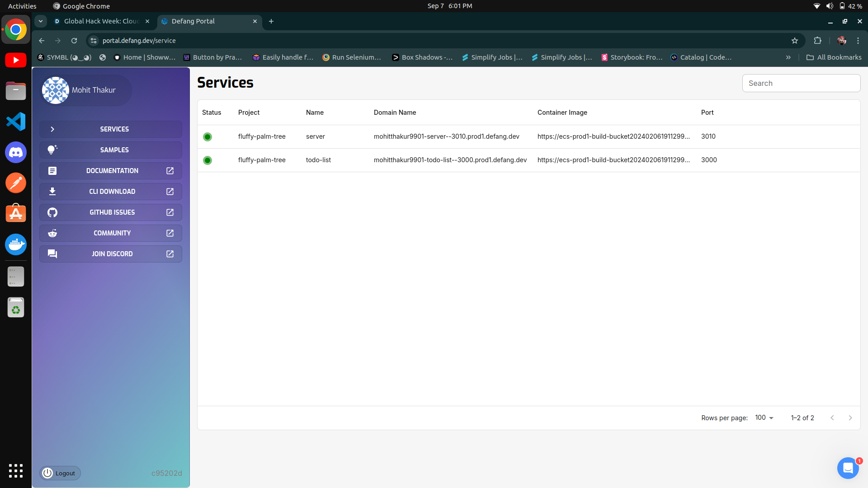Expand the Services sidebar chevron
Screen dimensions: 868x488
pyautogui.click(x=52, y=129)
